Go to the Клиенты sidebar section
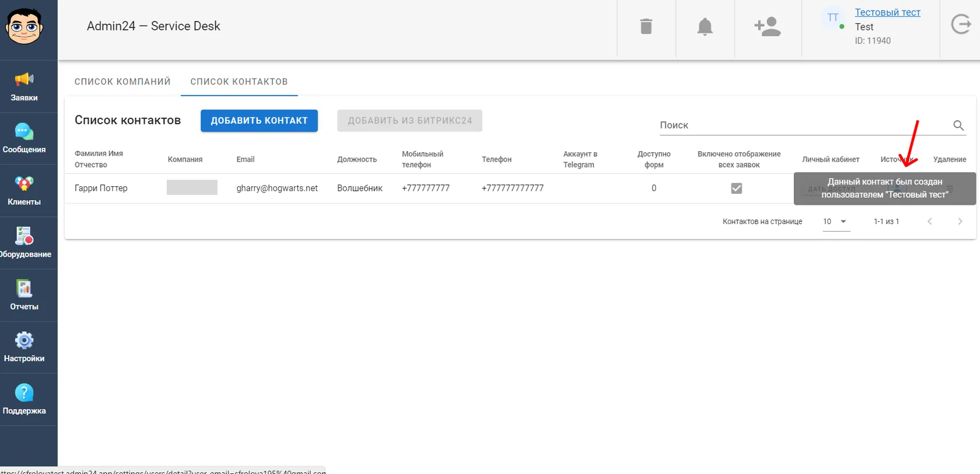The width and height of the screenshot is (980, 474). pyautogui.click(x=24, y=191)
